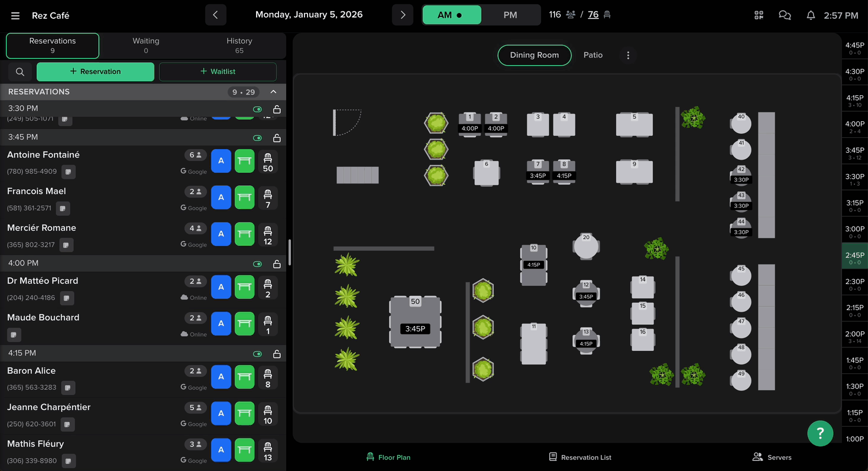The width and height of the screenshot is (868, 471).
Task: Open the notifications bell
Action: [x=811, y=15]
